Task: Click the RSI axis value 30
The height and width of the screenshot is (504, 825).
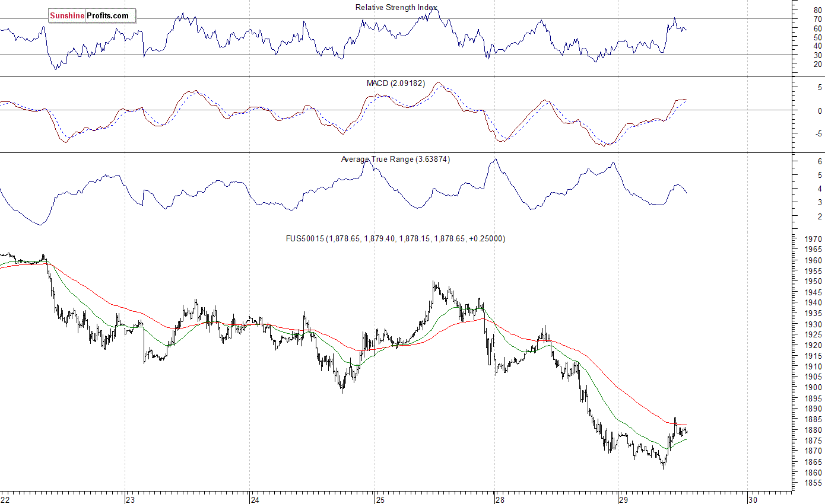Action: click(817, 55)
